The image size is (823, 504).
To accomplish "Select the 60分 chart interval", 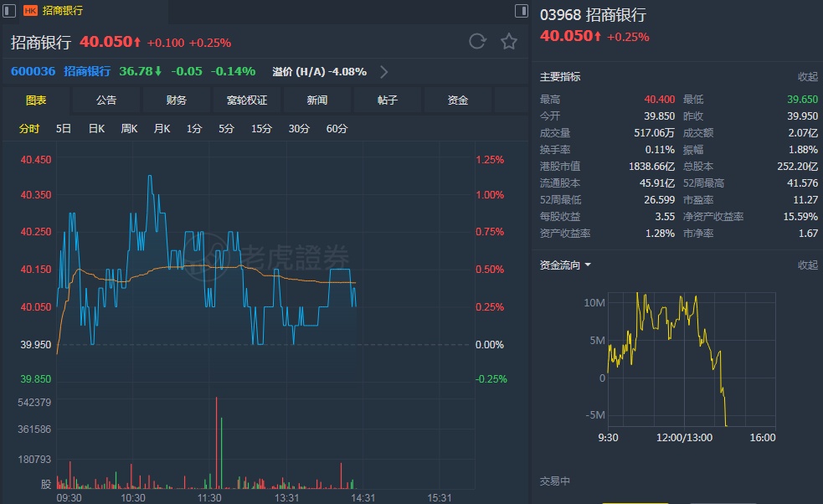I will pos(337,129).
